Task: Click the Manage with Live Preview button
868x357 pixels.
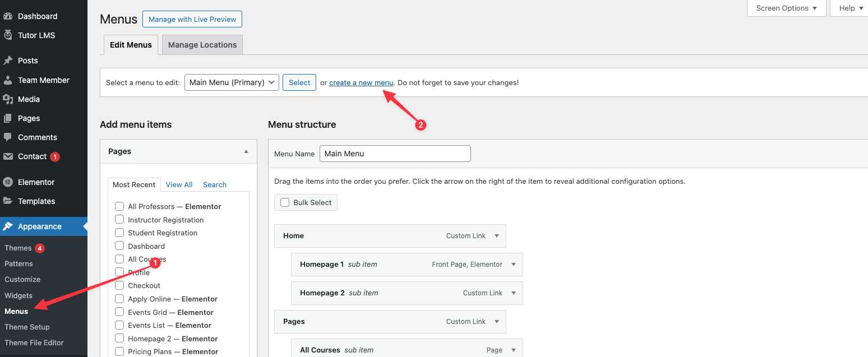Action: [192, 19]
